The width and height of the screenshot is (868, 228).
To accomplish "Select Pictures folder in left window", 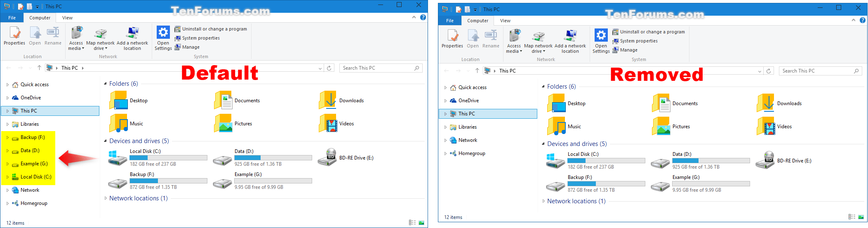I will (x=233, y=123).
